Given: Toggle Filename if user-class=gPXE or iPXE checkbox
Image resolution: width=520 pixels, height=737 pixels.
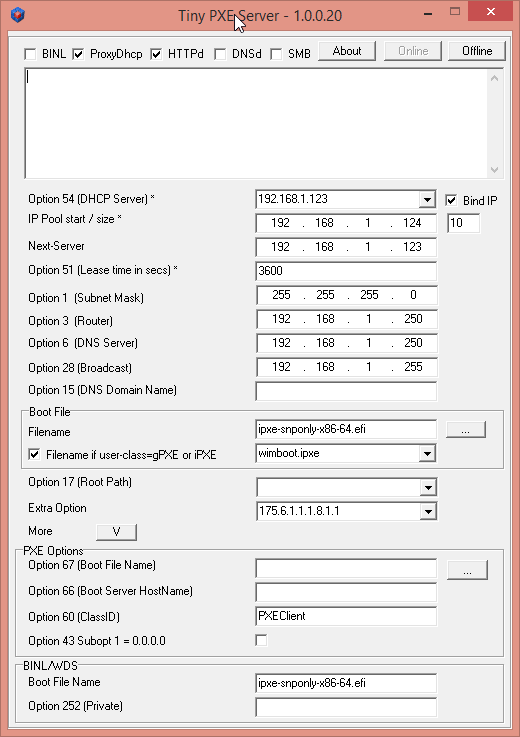Looking at the screenshot, I should [34, 455].
